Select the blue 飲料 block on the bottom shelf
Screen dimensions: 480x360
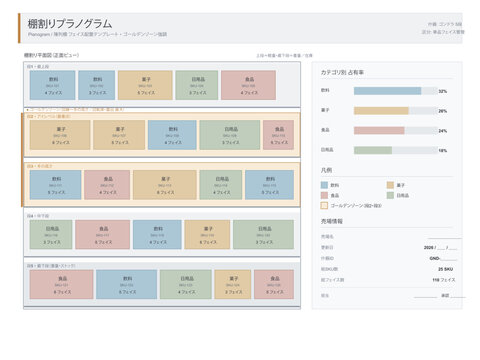(x=127, y=284)
